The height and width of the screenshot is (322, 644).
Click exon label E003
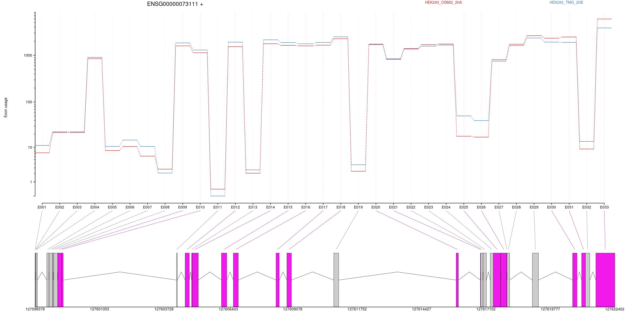77,207
